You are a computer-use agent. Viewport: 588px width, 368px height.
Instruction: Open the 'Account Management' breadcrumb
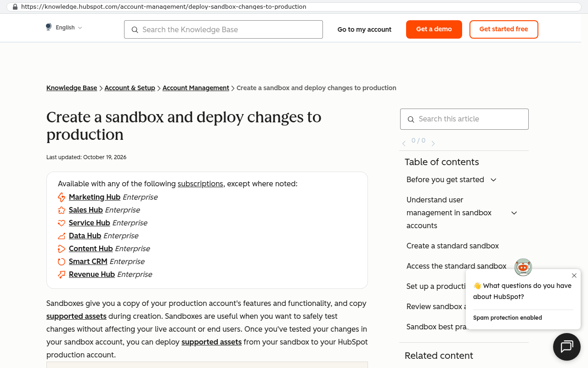196,88
